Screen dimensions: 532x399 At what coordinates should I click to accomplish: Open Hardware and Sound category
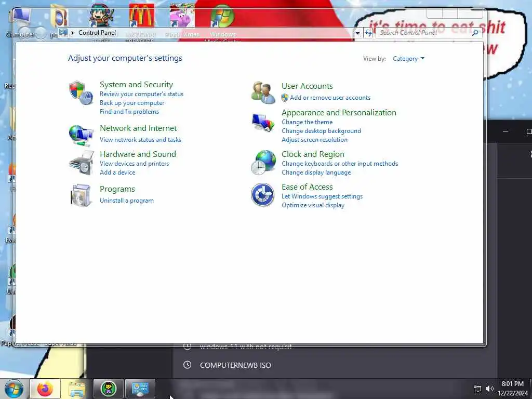point(138,154)
